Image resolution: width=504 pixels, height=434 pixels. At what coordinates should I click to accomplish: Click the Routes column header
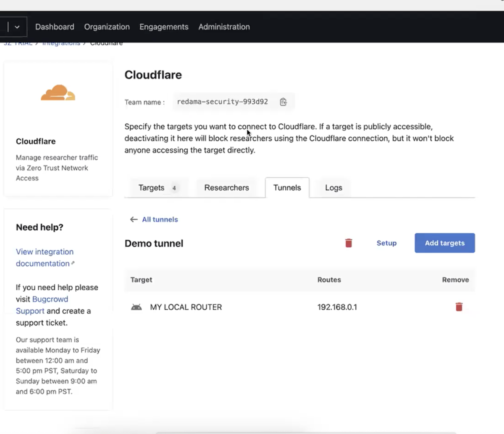pyautogui.click(x=329, y=280)
